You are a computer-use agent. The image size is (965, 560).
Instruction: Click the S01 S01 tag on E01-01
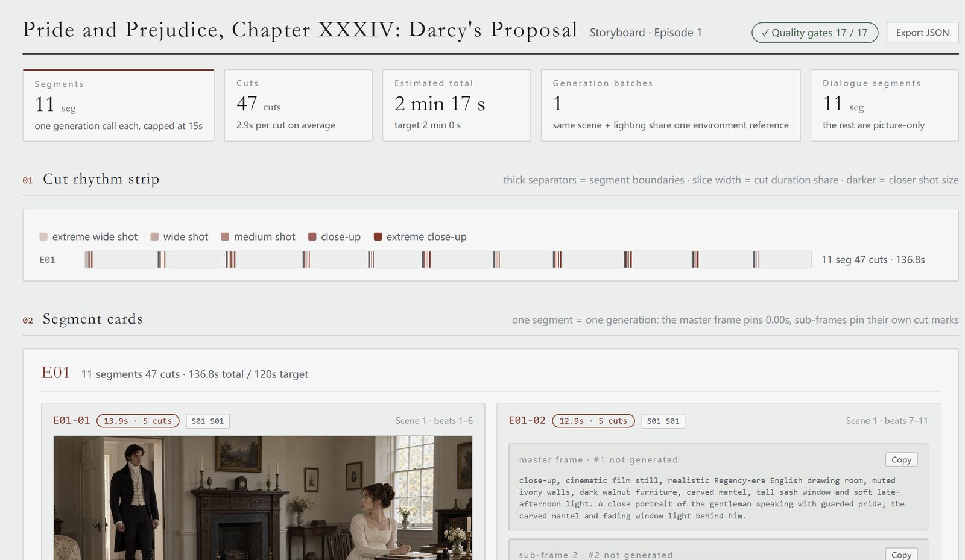tap(207, 421)
